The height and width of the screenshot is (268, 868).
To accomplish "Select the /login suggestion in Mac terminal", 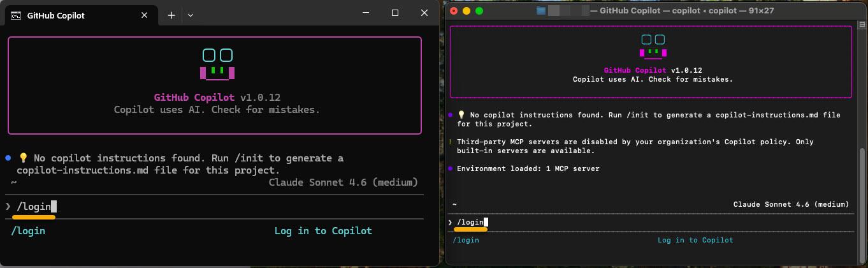I will click(x=465, y=241).
